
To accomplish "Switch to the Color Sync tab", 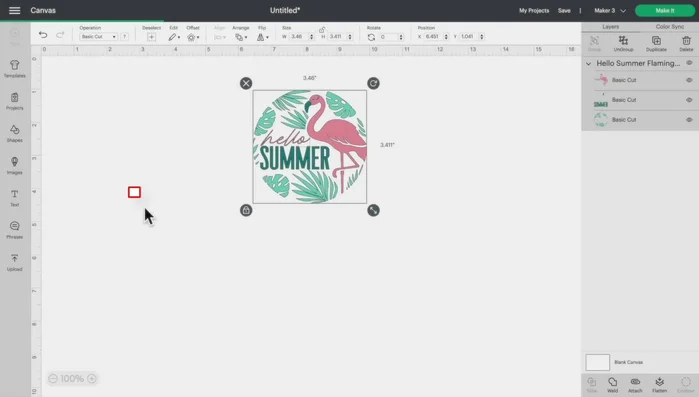I will point(670,27).
